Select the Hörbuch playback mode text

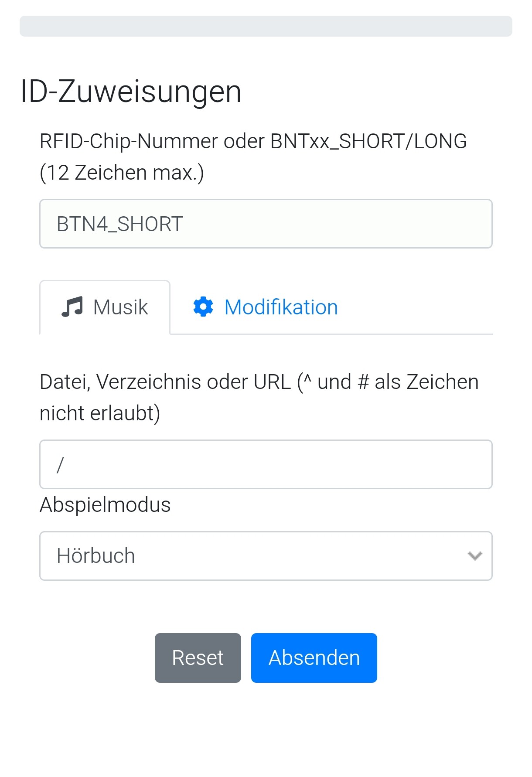pos(96,556)
